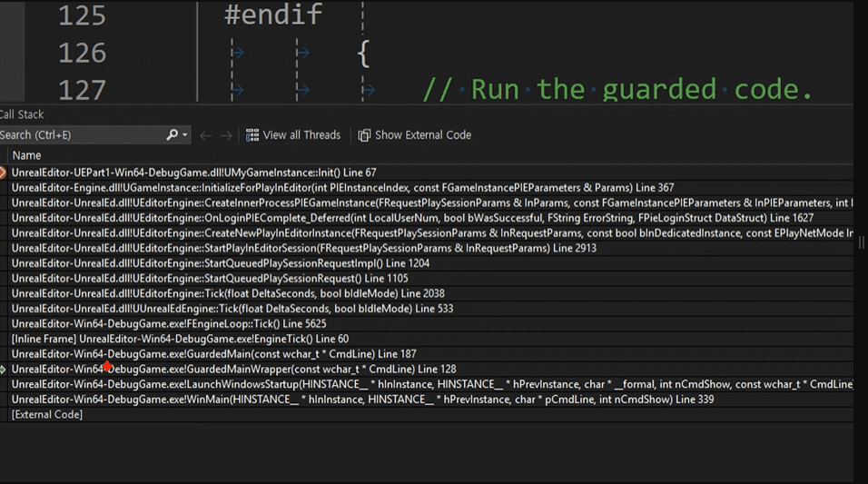Click the Call Stack search field
This screenshot has height=484, width=868.
click(x=82, y=135)
